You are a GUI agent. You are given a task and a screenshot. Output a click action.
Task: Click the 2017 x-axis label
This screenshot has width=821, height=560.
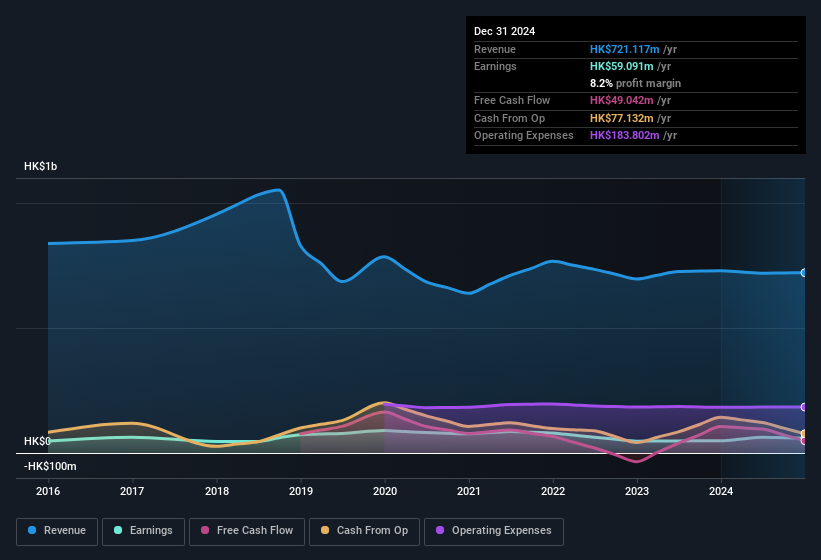[x=132, y=491]
